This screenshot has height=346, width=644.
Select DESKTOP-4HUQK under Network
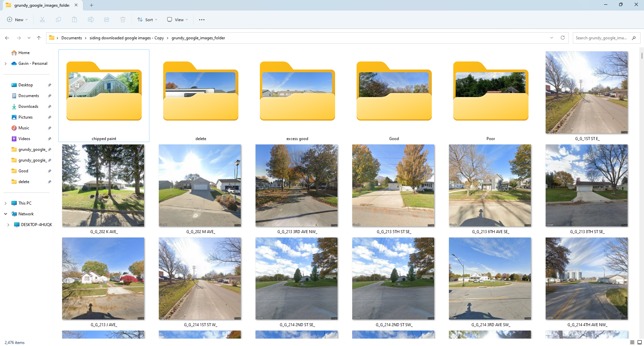coord(36,225)
